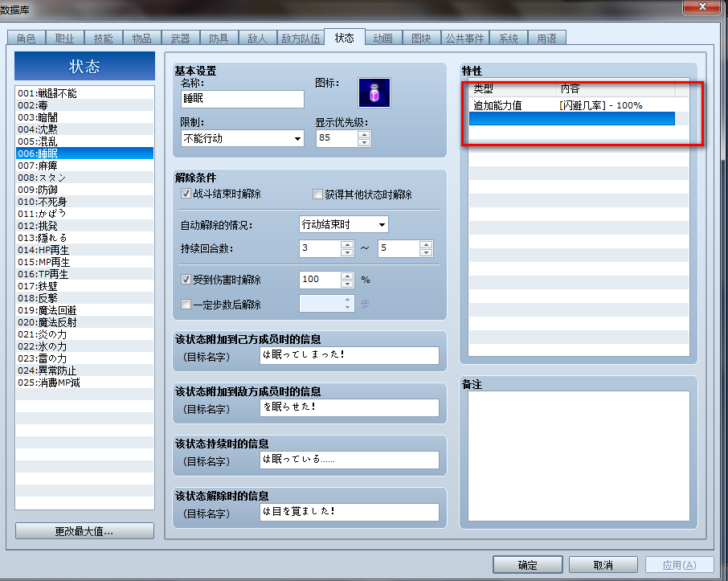The height and width of the screenshot is (581, 728).
Task: Switch to the 技能 tab
Action: click(103, 38)
